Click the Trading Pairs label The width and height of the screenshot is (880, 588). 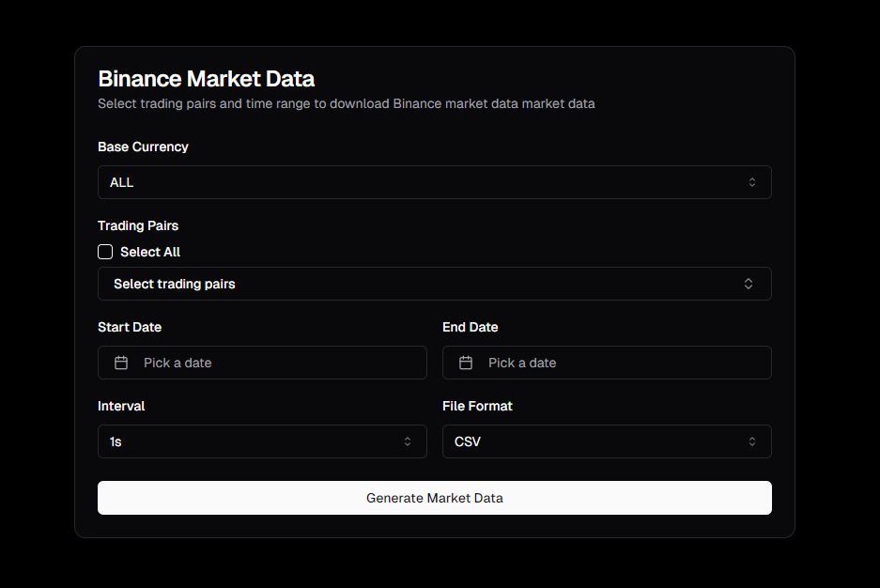click(138, 225)
